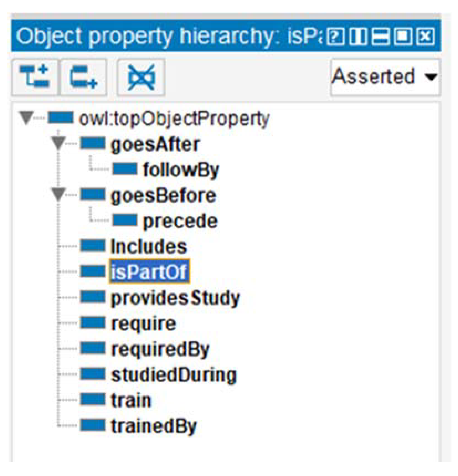This screenshot has width=458, height=476.
Task: Collapse the owl:topObjectProperty node
Action: coord(26,117)
